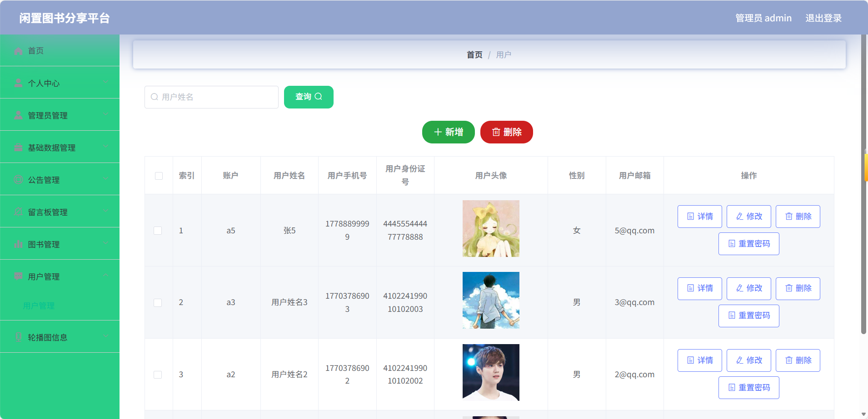Viewport: 868px width, 419px height.
Task: Click 重置密码 for 用户姓名3
Action: click(749, 316)
